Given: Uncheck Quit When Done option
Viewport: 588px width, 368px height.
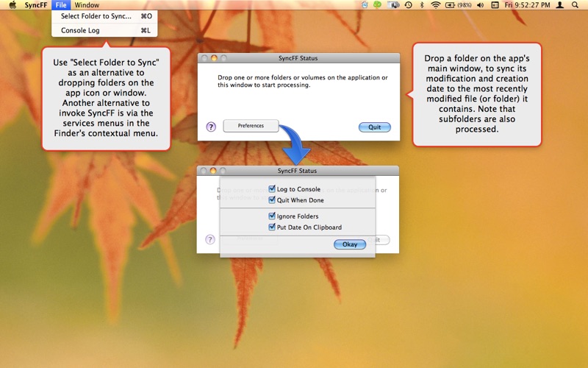Looking at the screenshot, I should (x=272, y=199).
